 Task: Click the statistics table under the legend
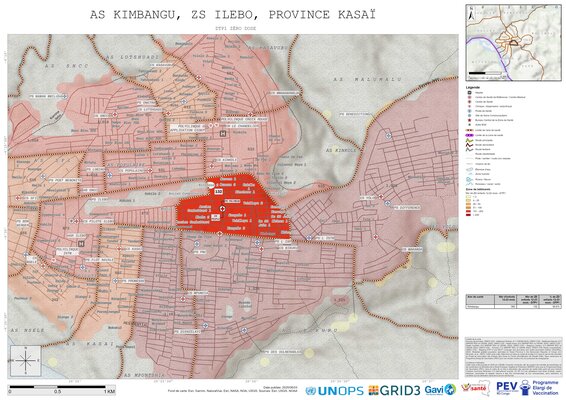pos(513,301)
